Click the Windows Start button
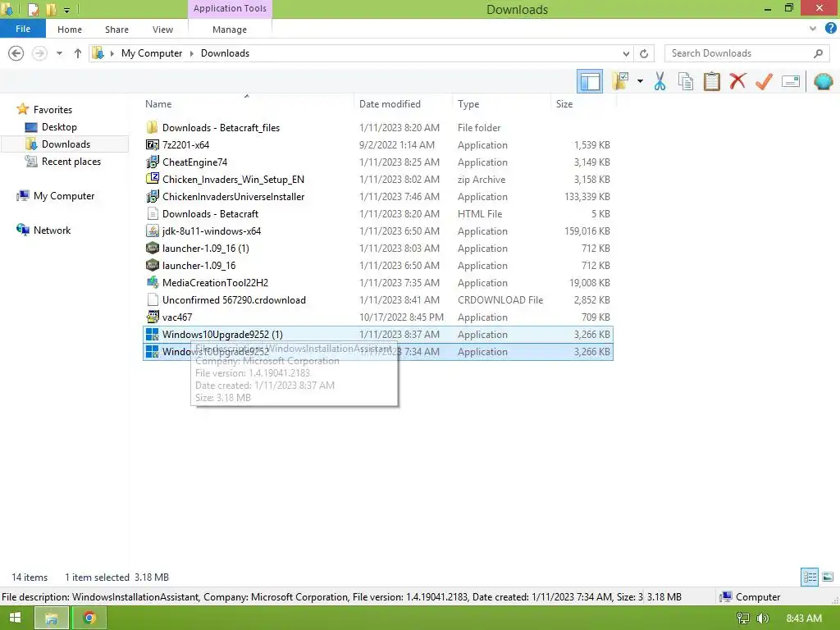The width and height of the screenshot is (840, 630). click(x=15, y=618)
